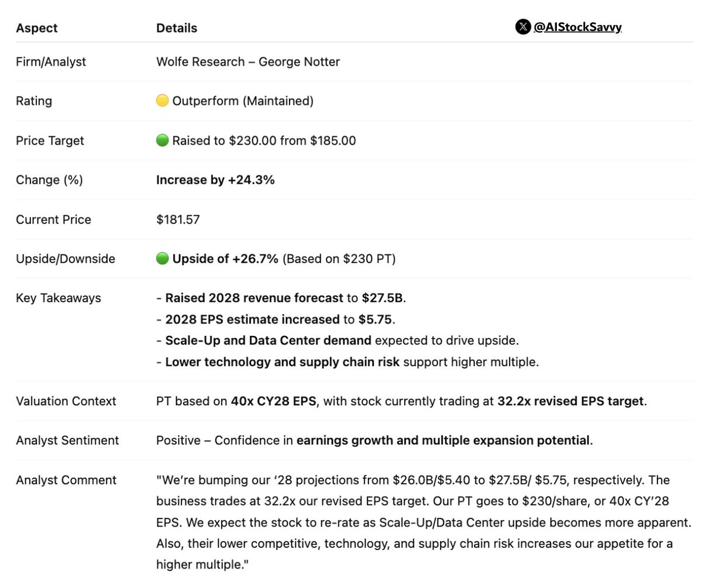Click the Key Takeaways row label

tap(58, 298)
